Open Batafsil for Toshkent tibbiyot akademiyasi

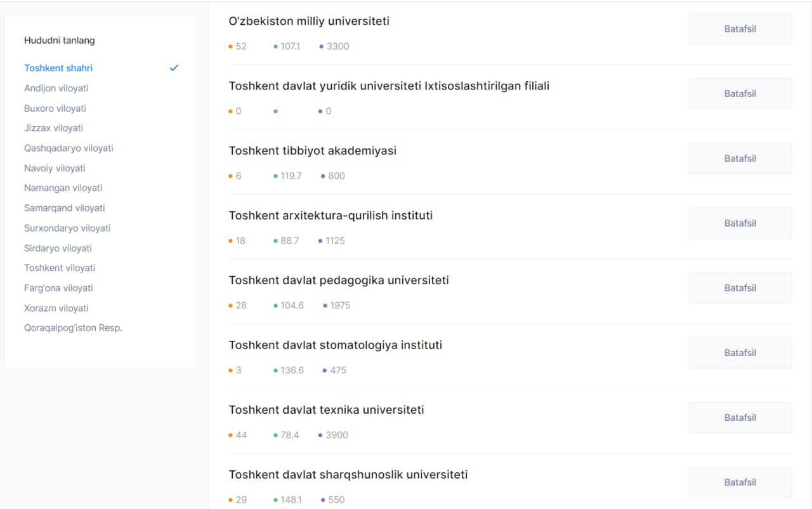pos(740,159)
